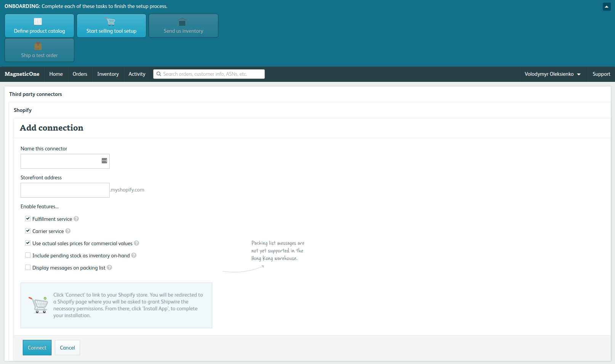615x364 pixels.
Task: Enable Include pending stock as inventory on-hand
Action: point(28,255)
